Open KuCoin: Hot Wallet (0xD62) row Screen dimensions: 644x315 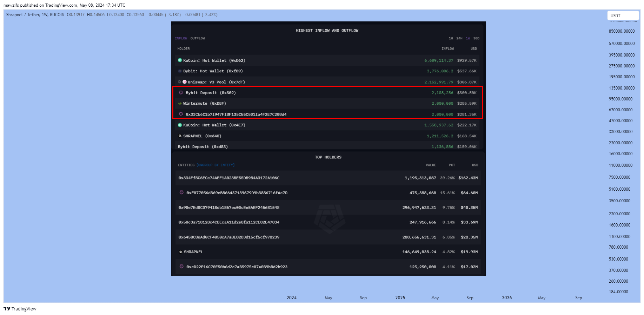[x=327, y=60]
